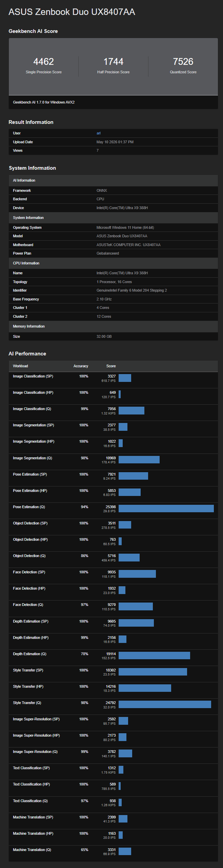Screen dimensions: 223x868
Task: Click the Image Super-Resolution (Q) score bar
Action: point(125,753)
